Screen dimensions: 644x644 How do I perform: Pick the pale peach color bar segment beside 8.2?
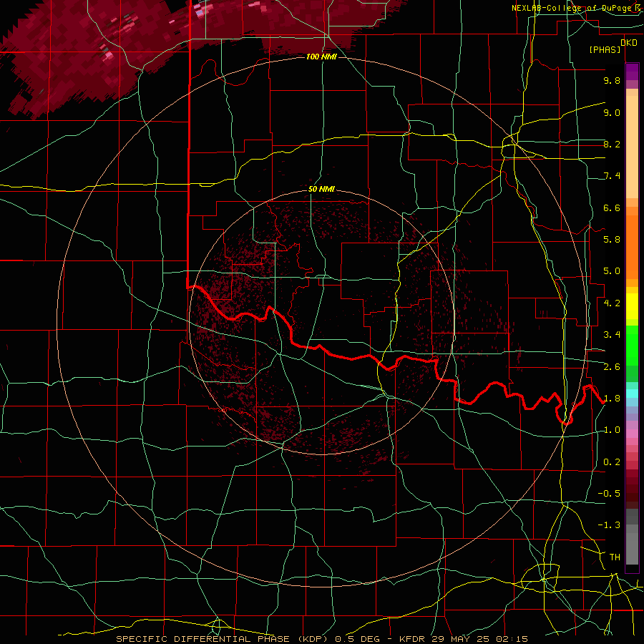pos(632,147)
